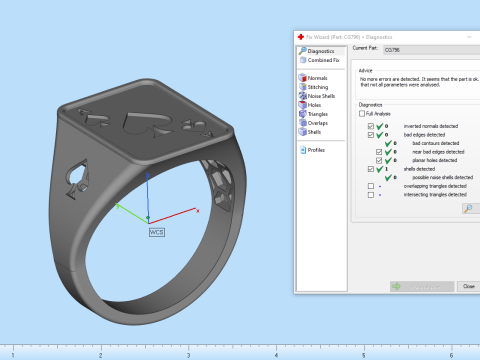This screenshot has height=360, width=480.
Task: Click the green checkmark beside inverted normals
Action: click(379, 126)
